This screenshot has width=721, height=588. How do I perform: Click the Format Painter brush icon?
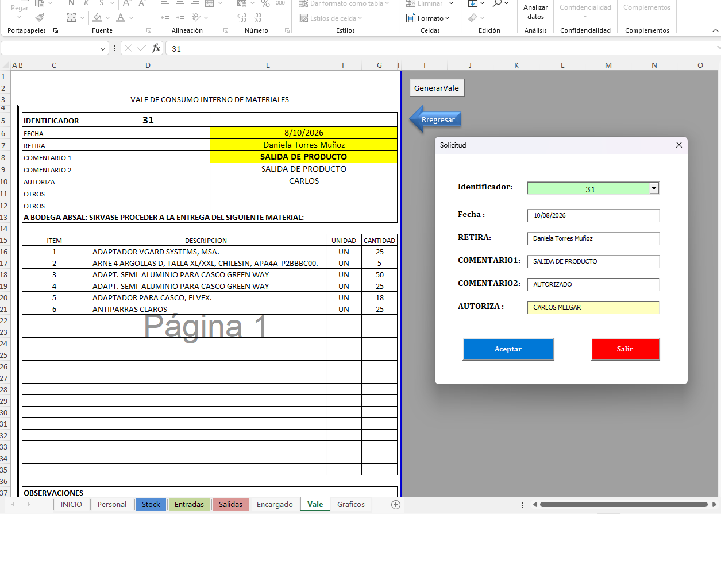tap(40, 18)
